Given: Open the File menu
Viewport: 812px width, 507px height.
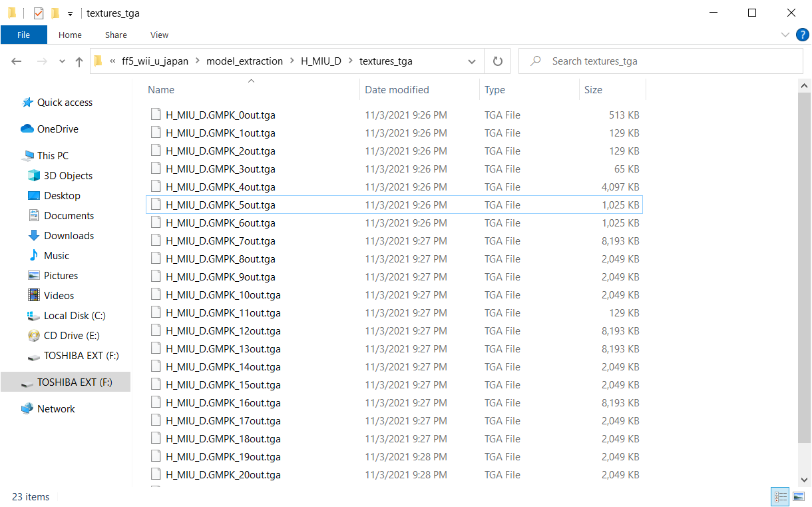Looking at the screenshot, I should pos(23,35).
